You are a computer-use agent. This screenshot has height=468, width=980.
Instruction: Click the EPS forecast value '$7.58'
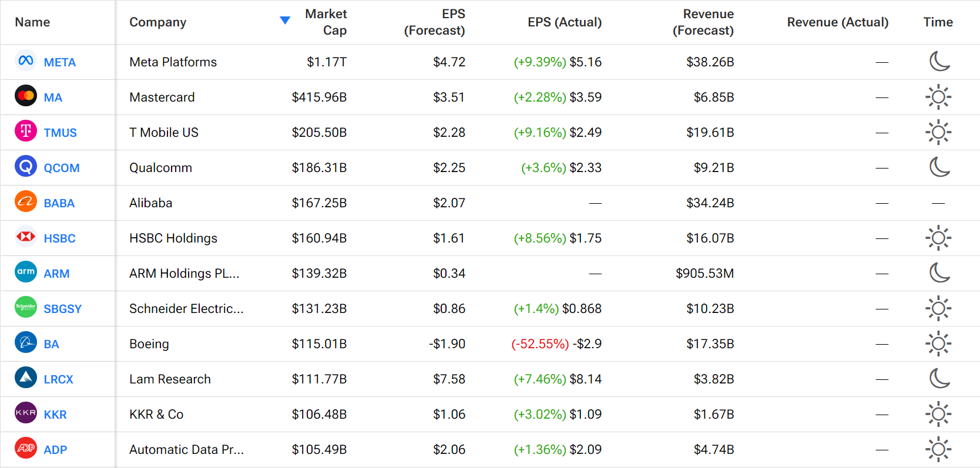tap(449, 379)
